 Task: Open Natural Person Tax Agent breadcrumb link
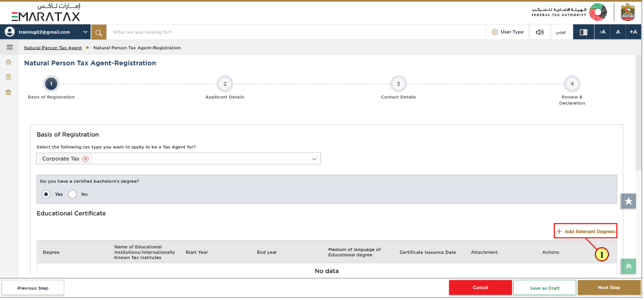tap(53, 48)
